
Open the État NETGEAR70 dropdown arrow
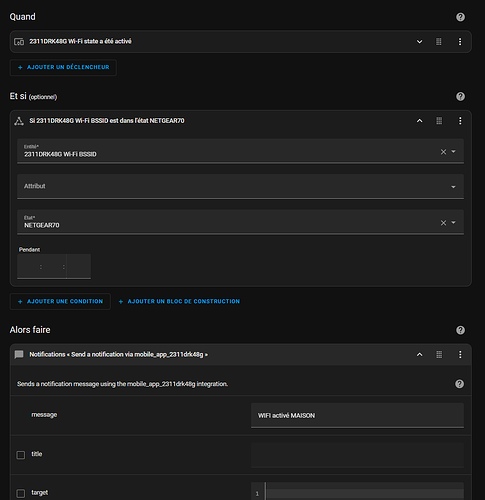[453, 222]
